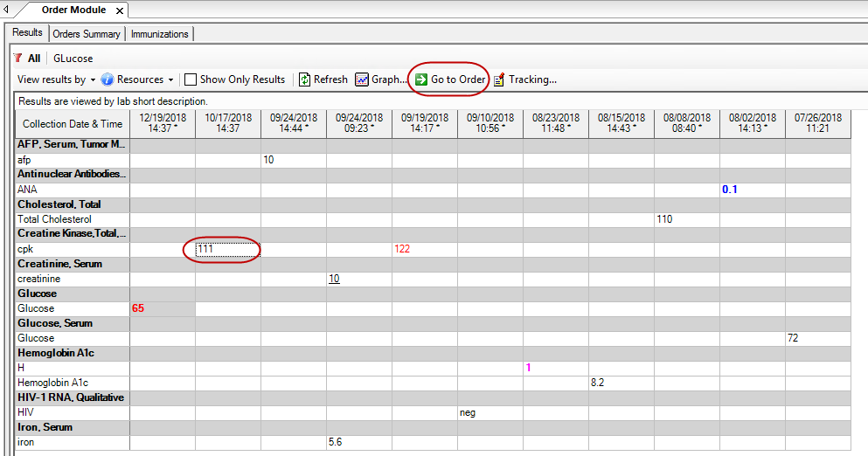Click the red filter funnel icon
This screenshot has width=868, height=456.
coord(17,59)
